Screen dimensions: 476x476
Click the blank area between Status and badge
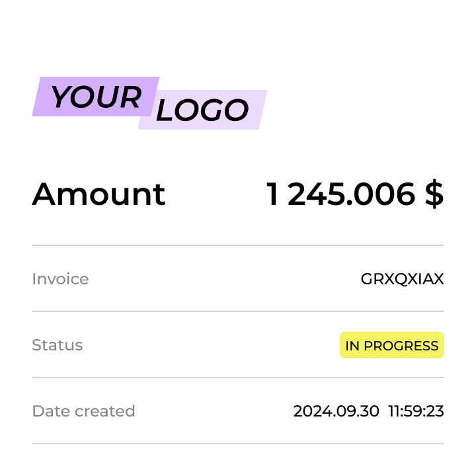click(212, 345)
